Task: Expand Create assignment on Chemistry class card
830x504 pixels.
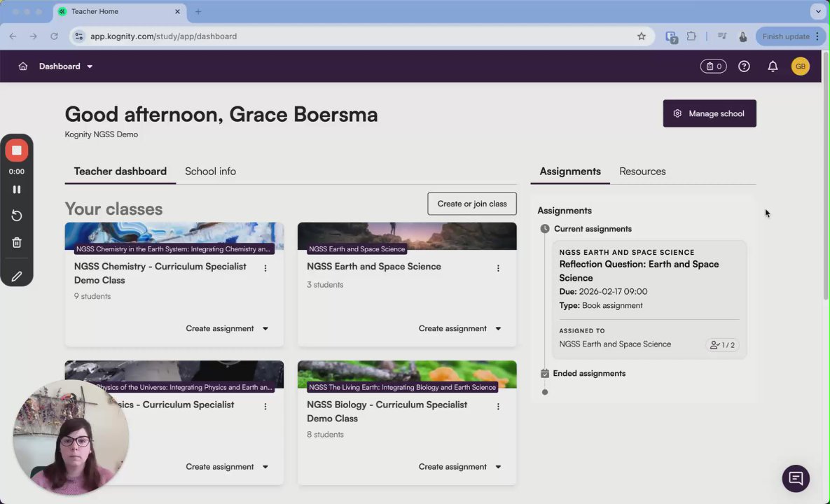Action: 226,328
